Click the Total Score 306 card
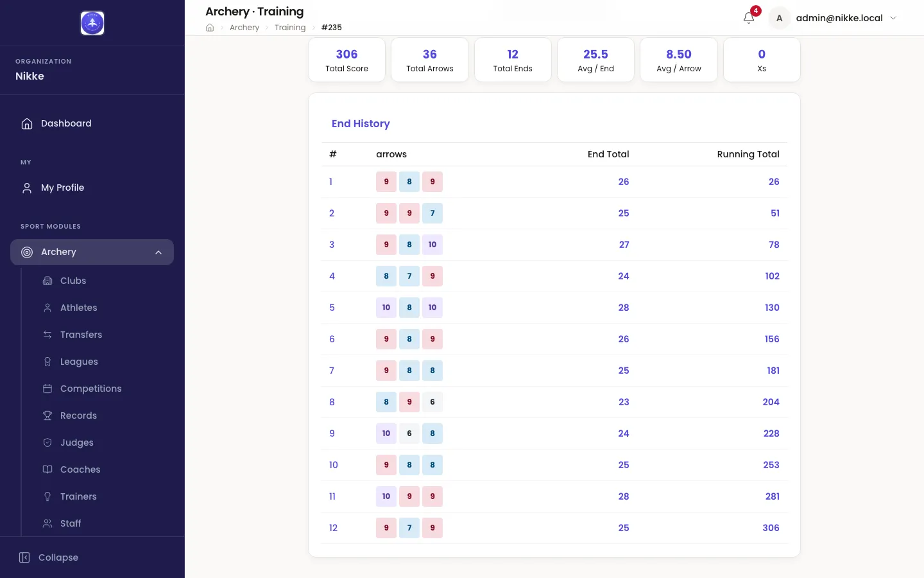Viewport: 924px width, 578px height. click(346, 60)
